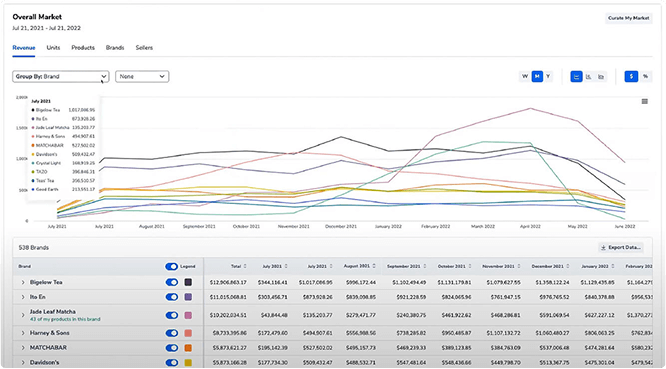
Task: Open the Sellers tab
Action: click(x=144, y=48)
